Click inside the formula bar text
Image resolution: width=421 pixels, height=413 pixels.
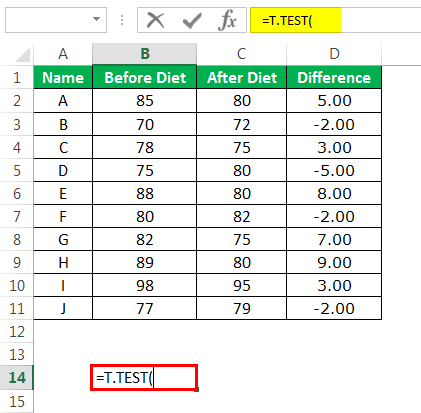(x=287, y=21)
